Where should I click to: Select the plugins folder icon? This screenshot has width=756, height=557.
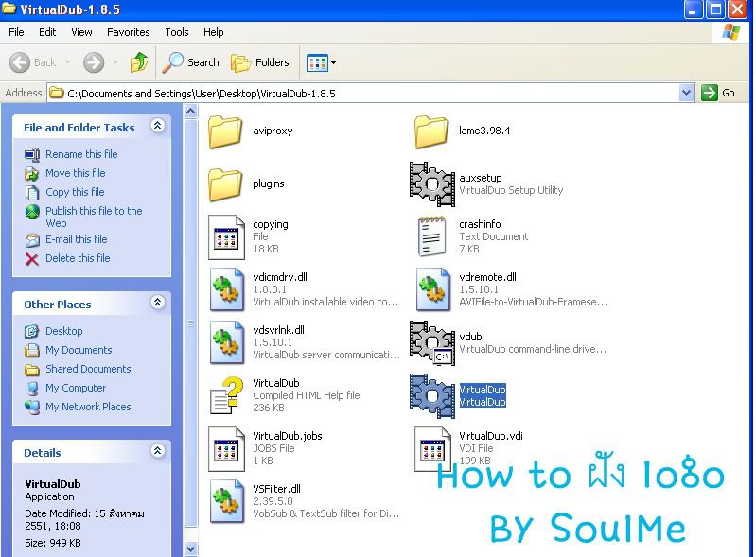point(224,184)
